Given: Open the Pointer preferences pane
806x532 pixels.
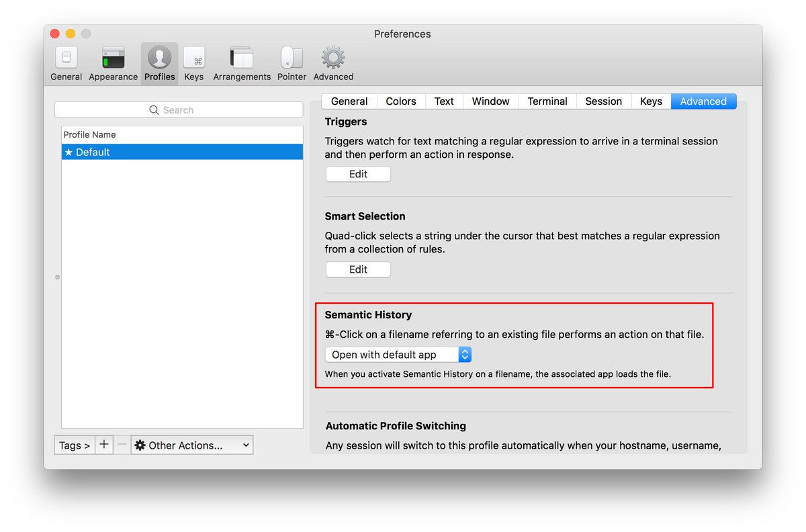Looking at the screenshot, I should pyautogui.click(x=292, y=64).
